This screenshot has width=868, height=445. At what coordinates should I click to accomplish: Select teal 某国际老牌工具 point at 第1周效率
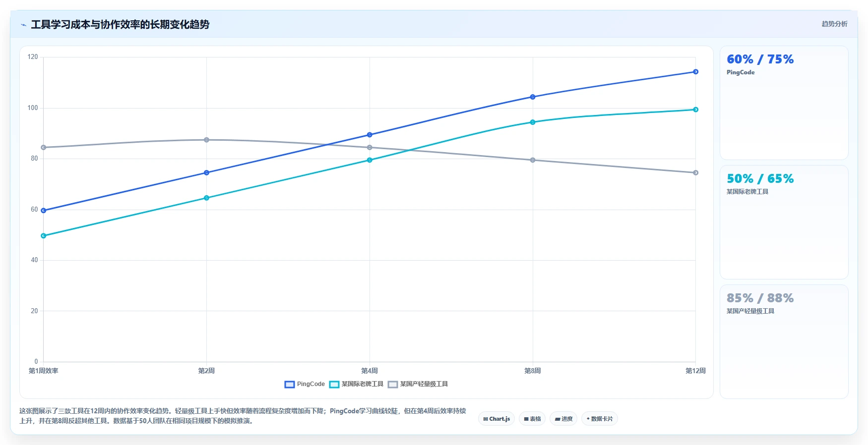click(x=44, y=236)
